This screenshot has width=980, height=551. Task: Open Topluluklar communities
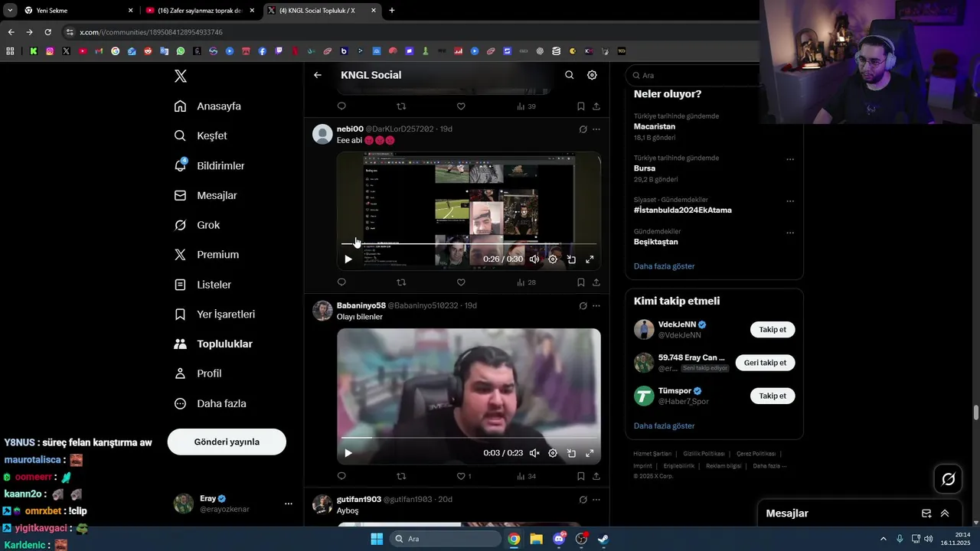tap(213, 344)
